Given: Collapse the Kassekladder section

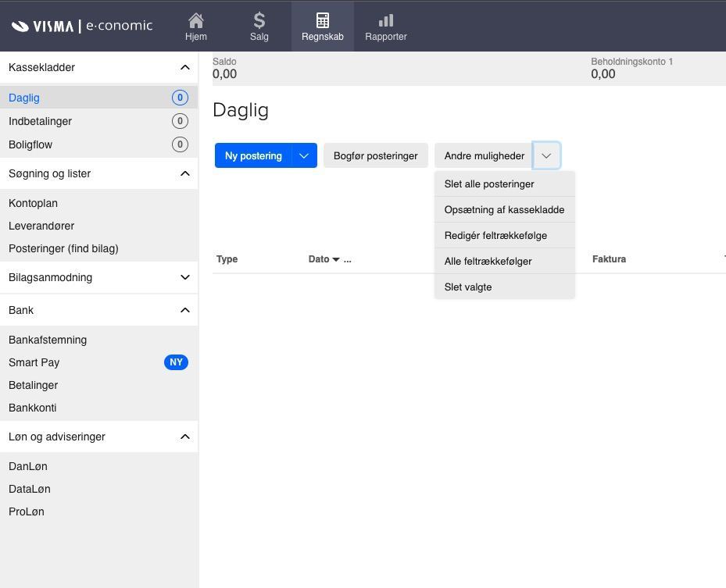Looking at the screenshot, I should click(x=184, y=67).
